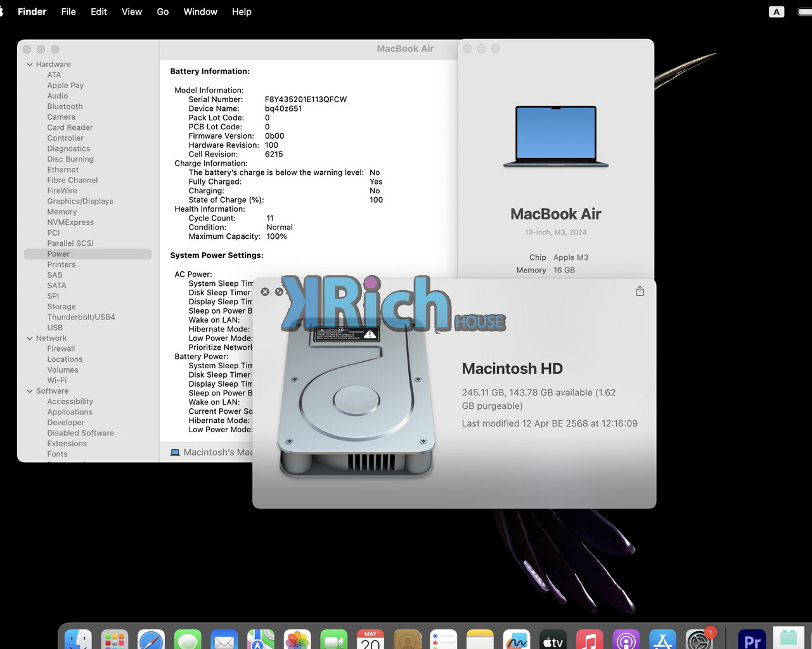Image resolution: width=812 pixels, height=649 pixels.
Task: Select the highlighted Power item
Action: (87, 254)
